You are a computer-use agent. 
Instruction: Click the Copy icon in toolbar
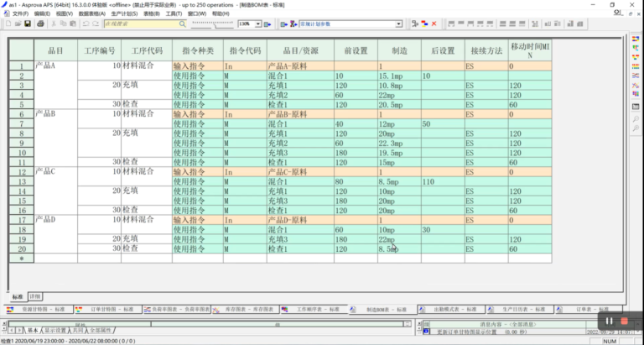(x=63, y=24)
